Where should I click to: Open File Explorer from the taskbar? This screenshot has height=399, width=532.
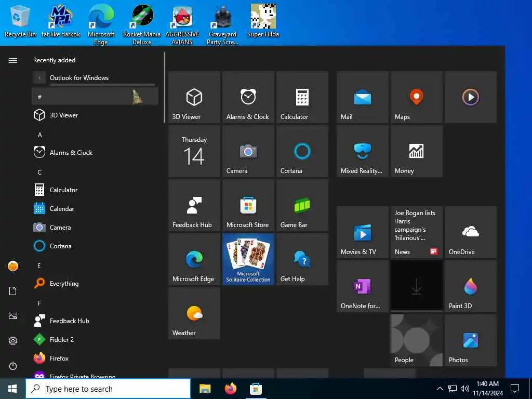pos(205,389)
